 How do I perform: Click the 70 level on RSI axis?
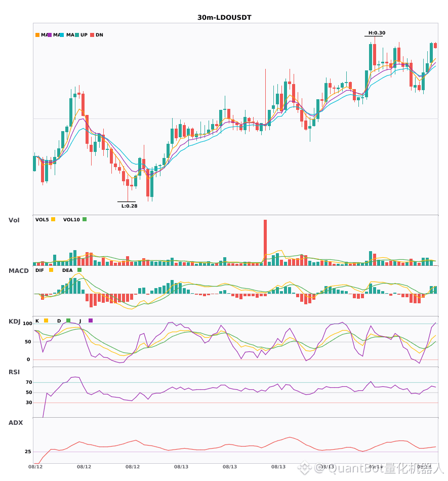tap(29, 382)
